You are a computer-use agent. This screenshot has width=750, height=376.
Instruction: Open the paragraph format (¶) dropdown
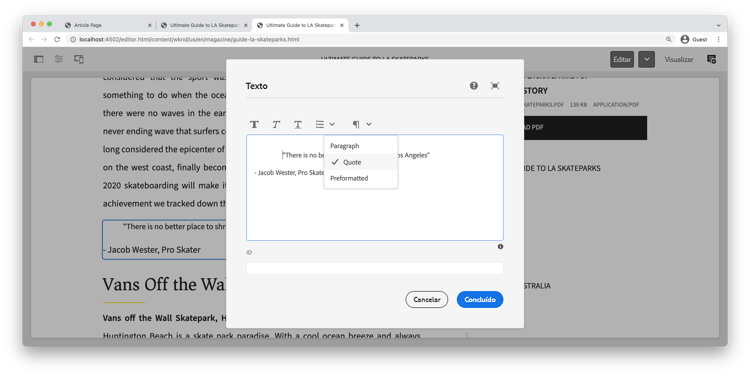pyautogui.click(x=362, y=124)
